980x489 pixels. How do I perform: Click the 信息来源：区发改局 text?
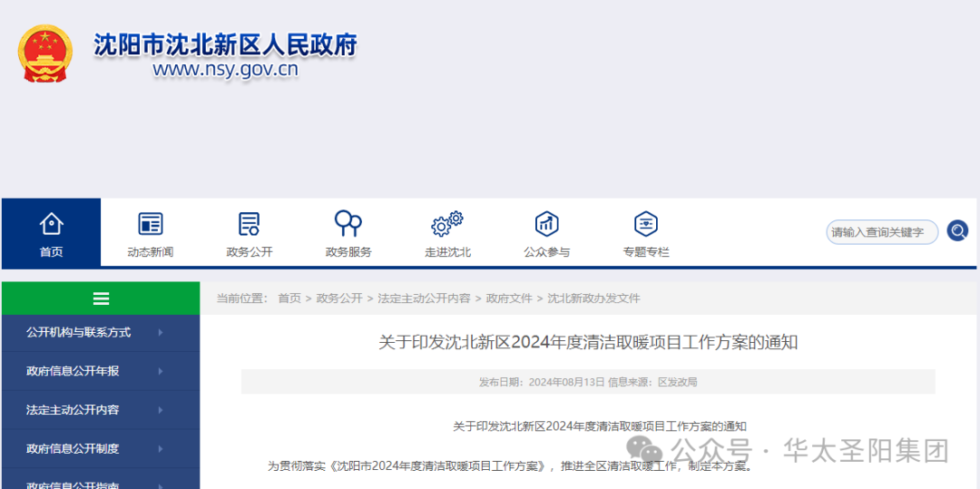click(652, 382)
